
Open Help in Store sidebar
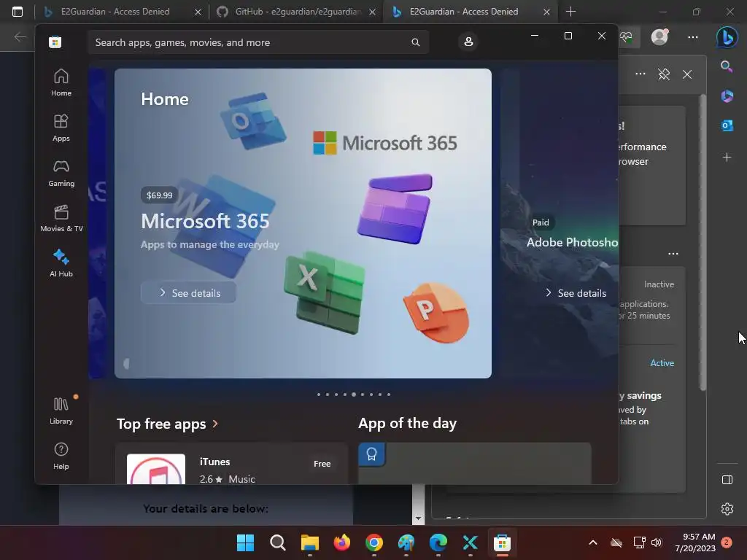[61, 456]
